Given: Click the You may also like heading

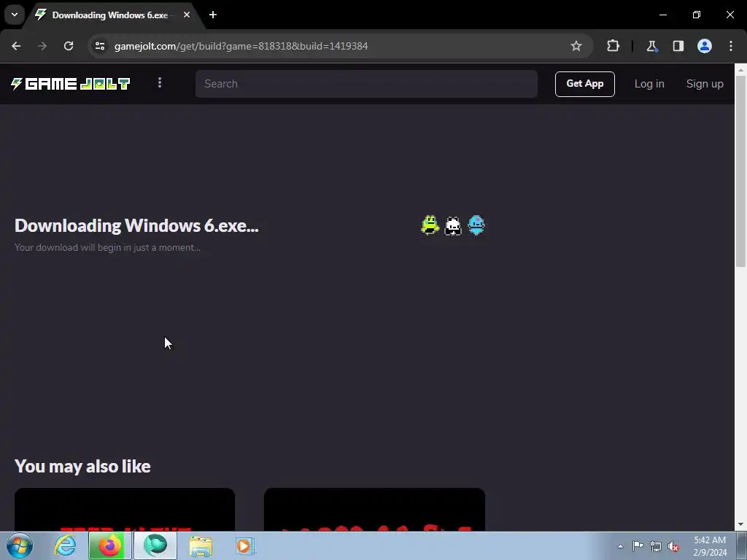Looking at the screenshot, I should click(x=82, y=466).
